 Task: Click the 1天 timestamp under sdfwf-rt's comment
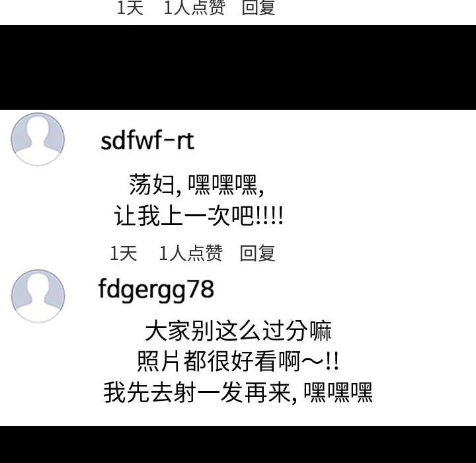click(x=123, y=253)
